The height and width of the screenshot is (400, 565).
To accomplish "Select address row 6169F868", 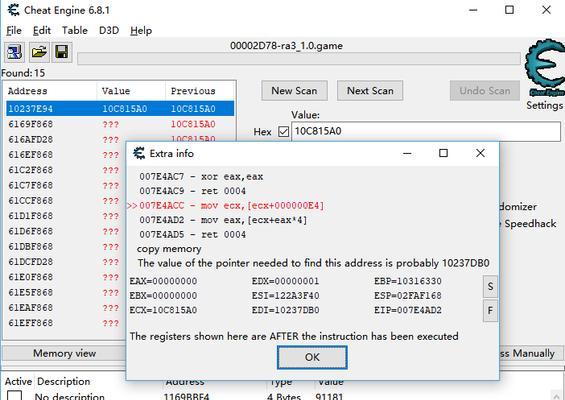I will click(120, 124).
